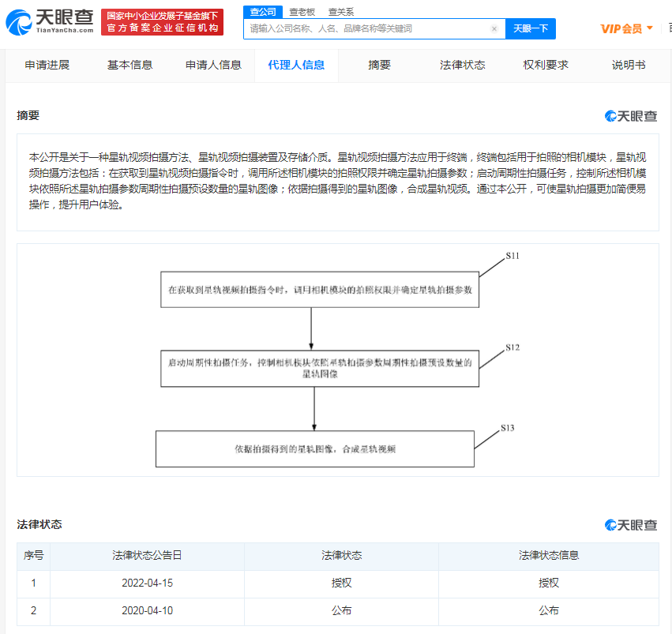The image size is (672, 634).
Task: Select the 查公司 search tab
Action: tap(263, 12)
